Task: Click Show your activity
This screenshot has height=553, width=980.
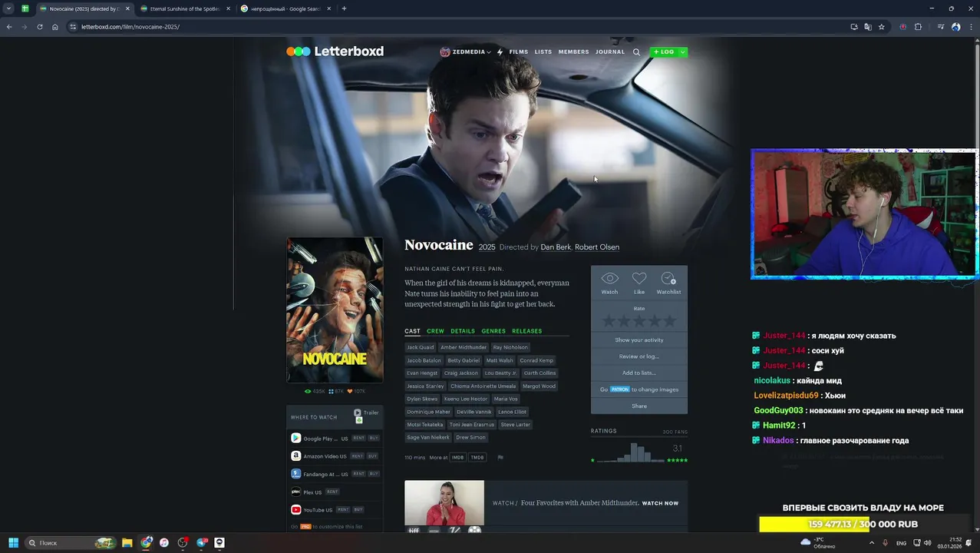Action: [639, 340]
